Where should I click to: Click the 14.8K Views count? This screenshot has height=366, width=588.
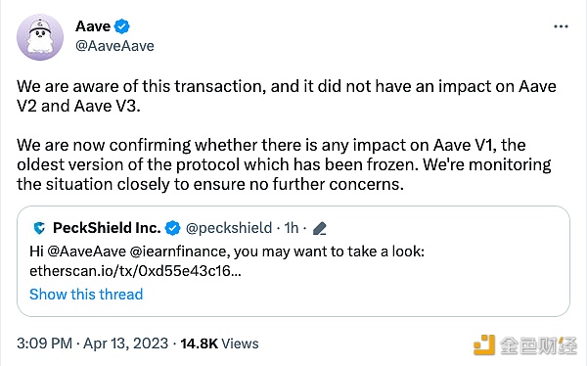click(x=219, y=343)
